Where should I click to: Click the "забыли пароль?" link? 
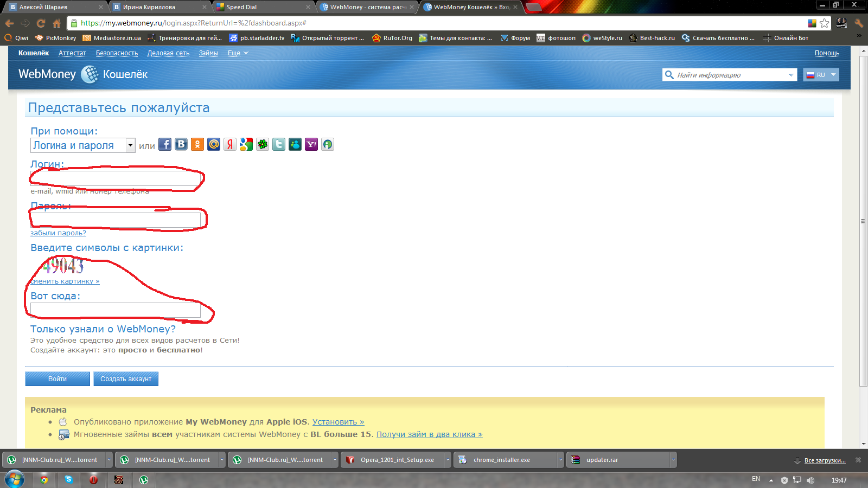(58, 233)
